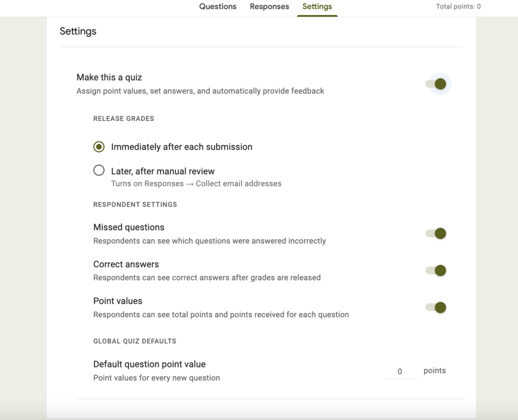518x420 pixels.
Task: Click the 'points' unit label
Action: click(434, 370)
